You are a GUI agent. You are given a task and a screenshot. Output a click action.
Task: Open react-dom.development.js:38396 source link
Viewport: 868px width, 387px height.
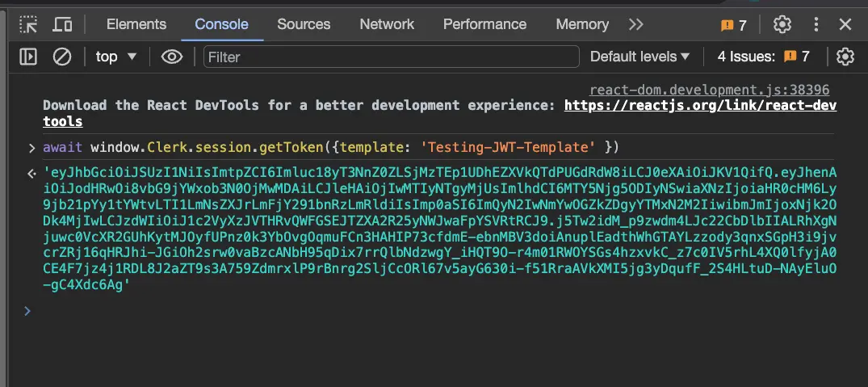[x=709, y=90]
